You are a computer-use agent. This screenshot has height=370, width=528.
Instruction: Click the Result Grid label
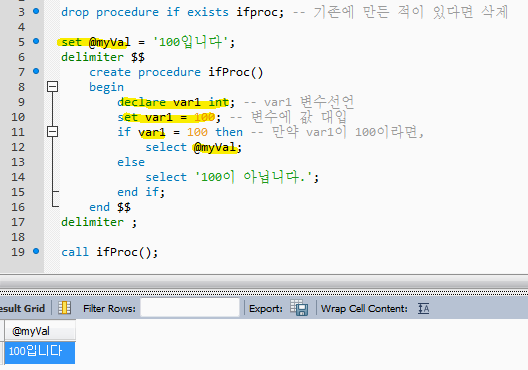coord(22,308)
